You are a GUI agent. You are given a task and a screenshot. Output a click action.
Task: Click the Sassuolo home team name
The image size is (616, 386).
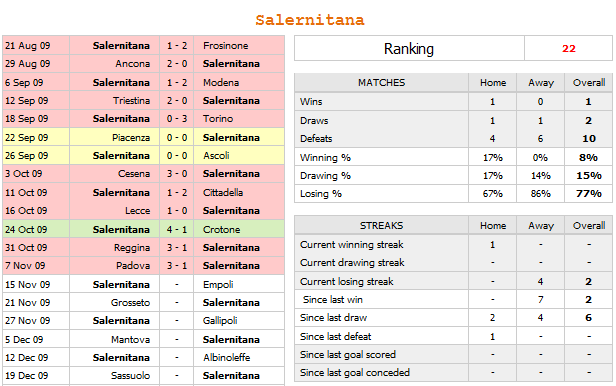pos(130,375)
